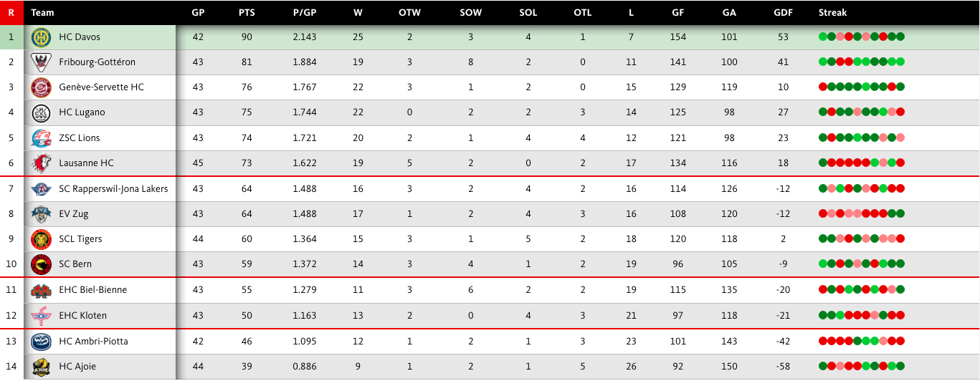Image resolution: width=980 pixels, height=381 pixels.
Task: Click the Streak column header
Action: pos(832,12)
